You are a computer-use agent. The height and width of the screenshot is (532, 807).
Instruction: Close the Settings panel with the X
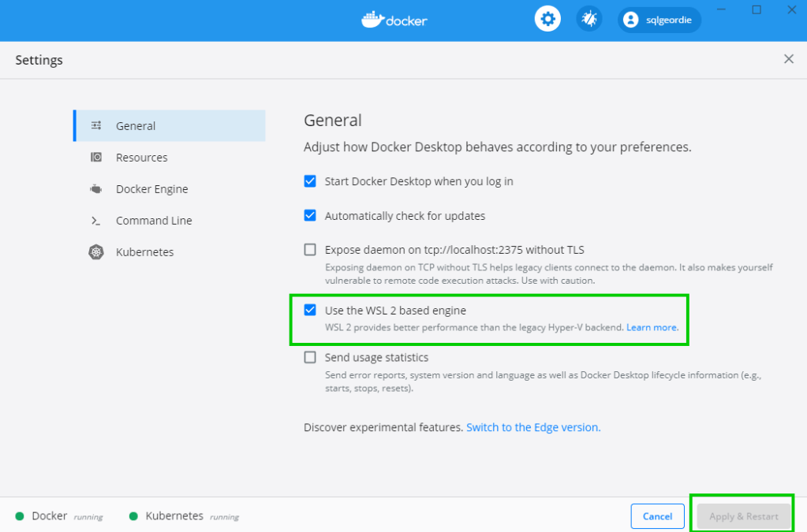click(x=788, y=59)
